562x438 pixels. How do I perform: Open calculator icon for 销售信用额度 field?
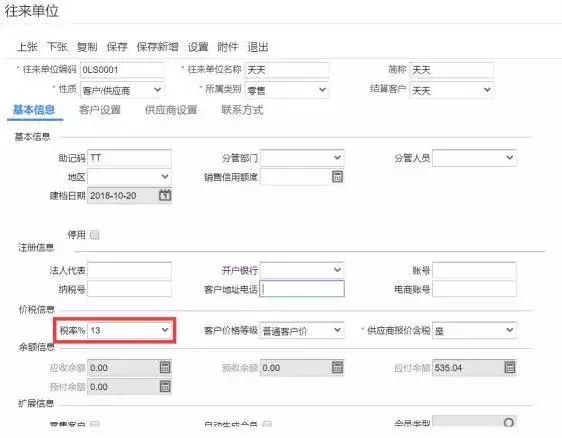tap(337, 177)
